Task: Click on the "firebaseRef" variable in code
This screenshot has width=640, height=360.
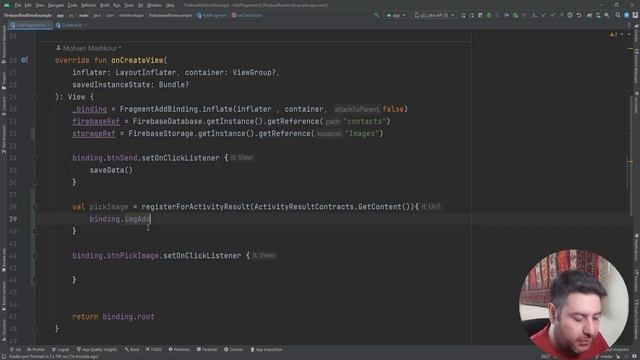Action: click(x=96, y=122)
